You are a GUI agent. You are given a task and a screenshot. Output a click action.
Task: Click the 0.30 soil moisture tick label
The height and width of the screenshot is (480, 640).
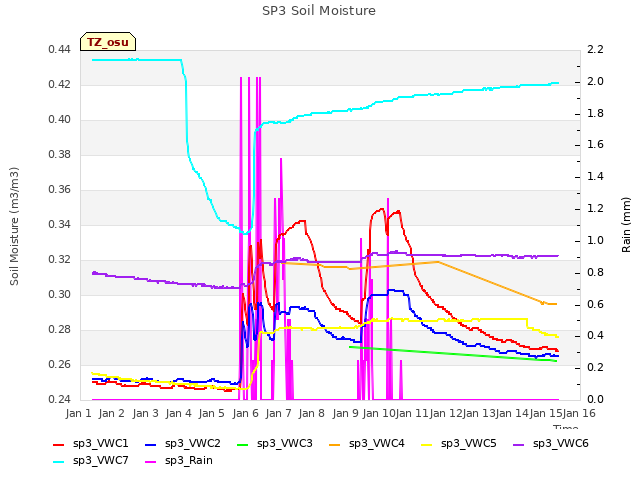pos(59,294)
